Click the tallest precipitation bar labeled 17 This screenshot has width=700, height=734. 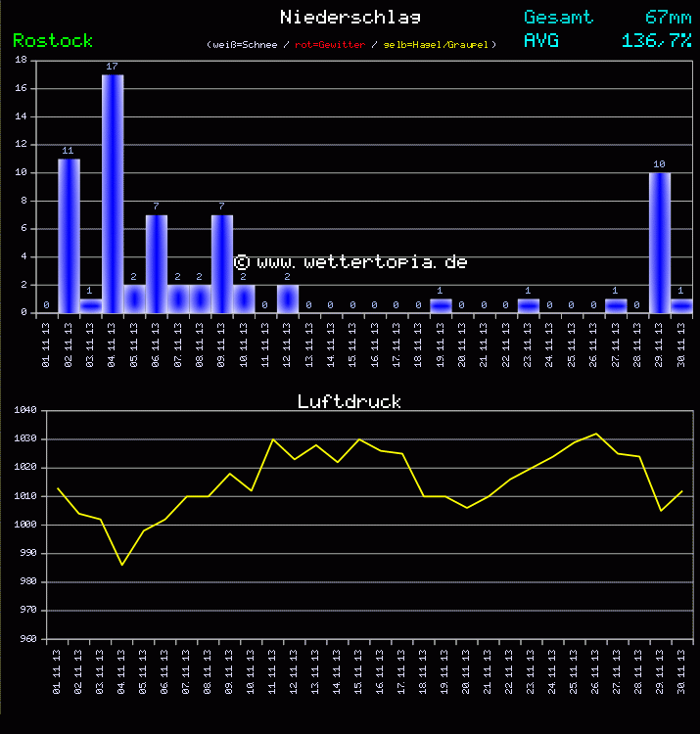(x=113, y=194)
